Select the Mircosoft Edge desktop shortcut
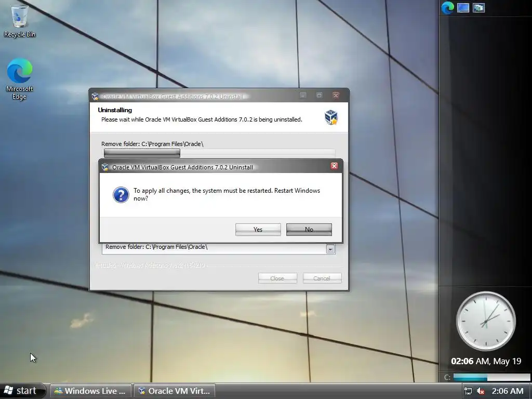 19,79
